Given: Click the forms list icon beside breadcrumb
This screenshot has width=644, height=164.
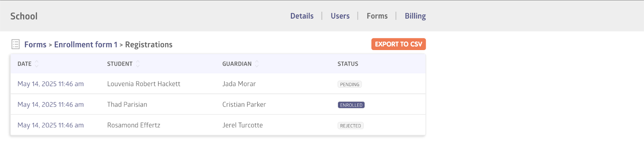Looking at the screenshot, I should (16, 44).
